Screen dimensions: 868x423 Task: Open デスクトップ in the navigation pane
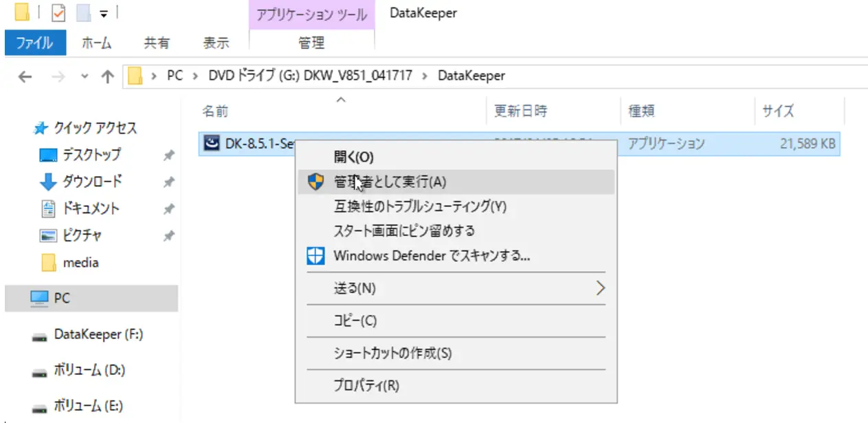[91, 155]
